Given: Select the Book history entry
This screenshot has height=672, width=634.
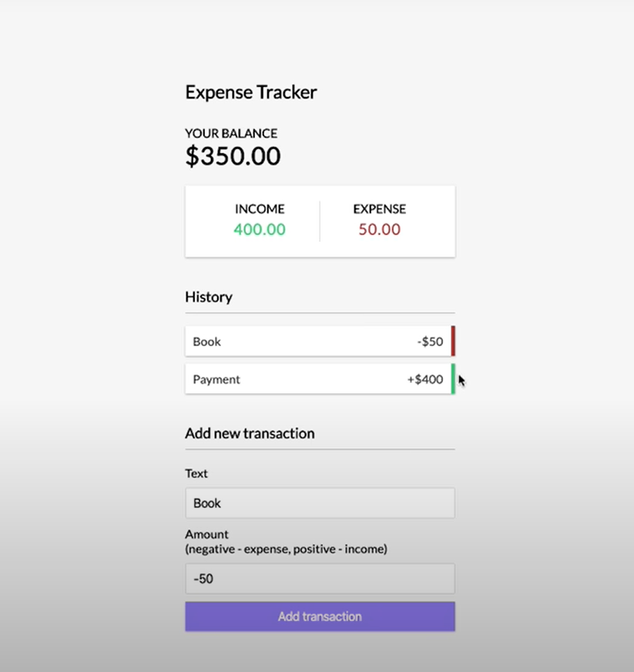Looking at the screenshot, I should pos(320,341).
